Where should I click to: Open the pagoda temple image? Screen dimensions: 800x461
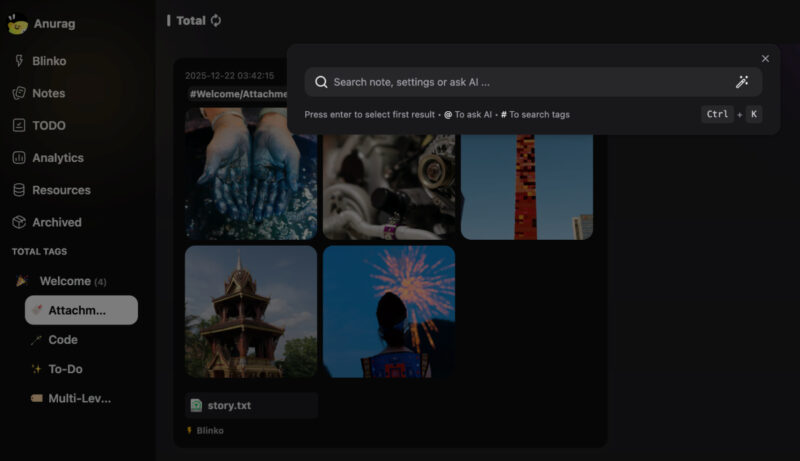(x=251, y=312)
